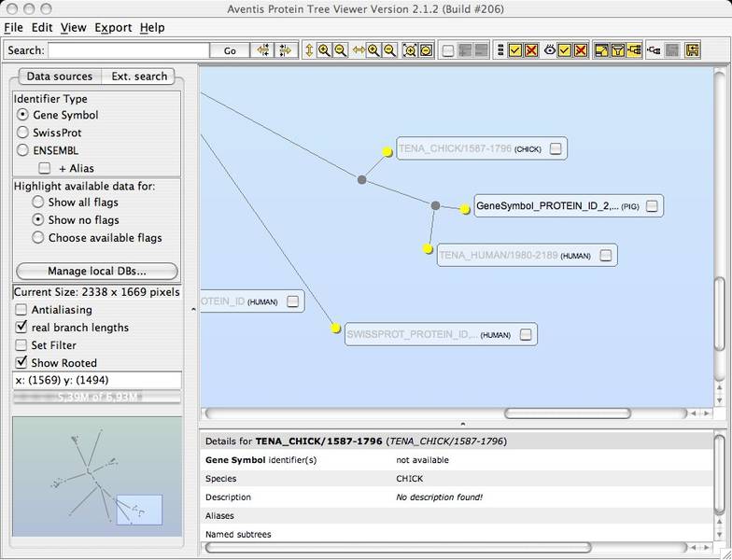Click the three-bar list icon in toolbar

[500, 50]
